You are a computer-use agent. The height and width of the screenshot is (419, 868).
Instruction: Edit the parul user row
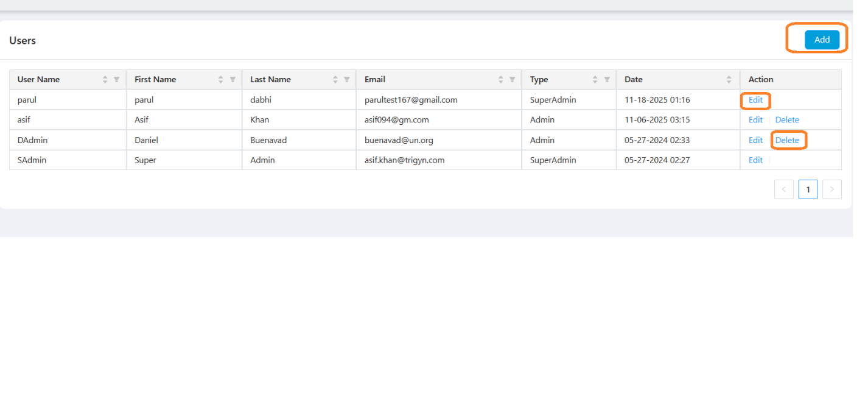click(755, 100)
